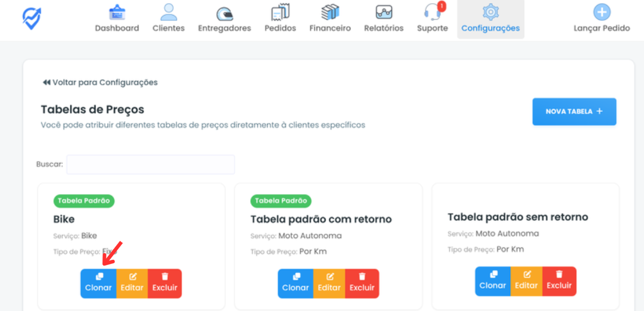This screenshot has height=311, width=644.
Task: Delete the Bike price table
Action: (x=165, y=283)
